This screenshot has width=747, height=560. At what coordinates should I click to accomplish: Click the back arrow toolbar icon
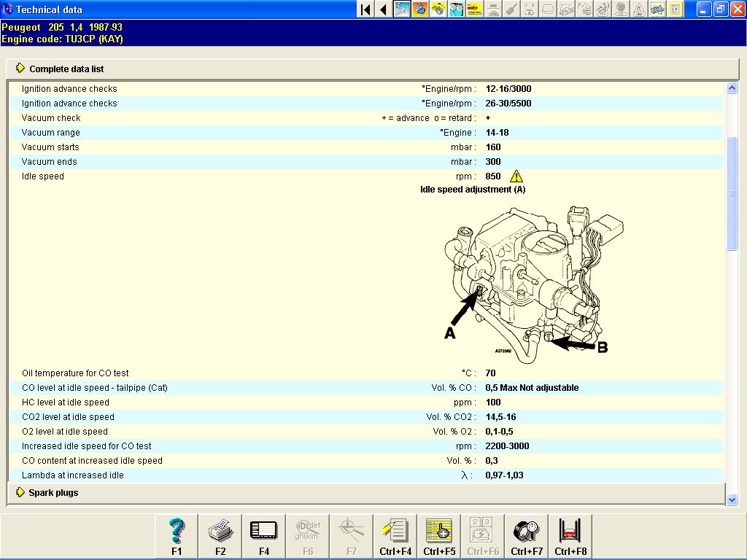384,9
